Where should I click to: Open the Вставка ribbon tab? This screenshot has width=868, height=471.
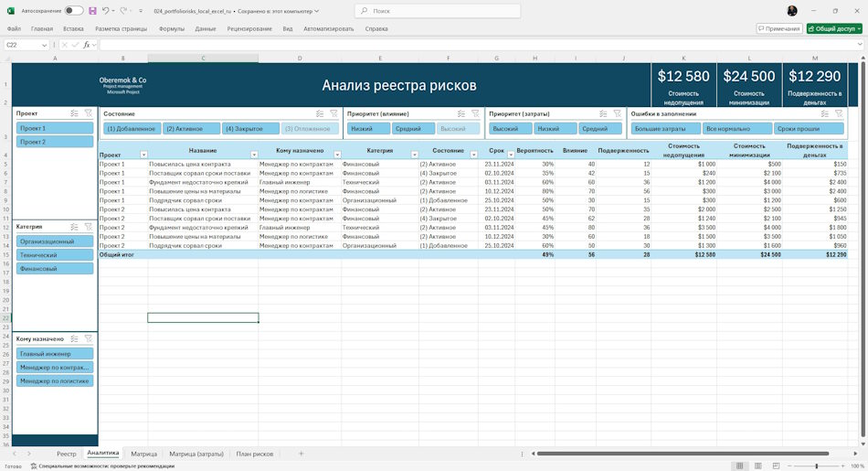73,28
